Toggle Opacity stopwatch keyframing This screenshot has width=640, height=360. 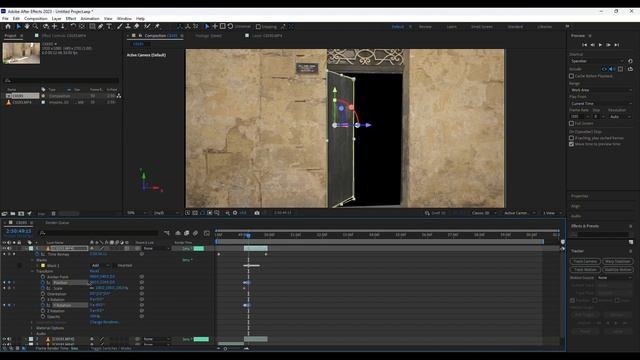pos(43,316)
